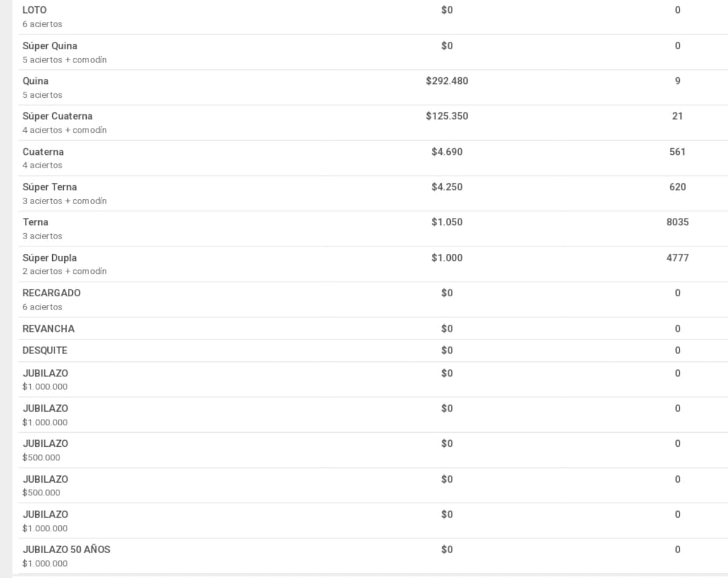
Task: Click the Cuaterna winners count 561
Action: [678, 152]
